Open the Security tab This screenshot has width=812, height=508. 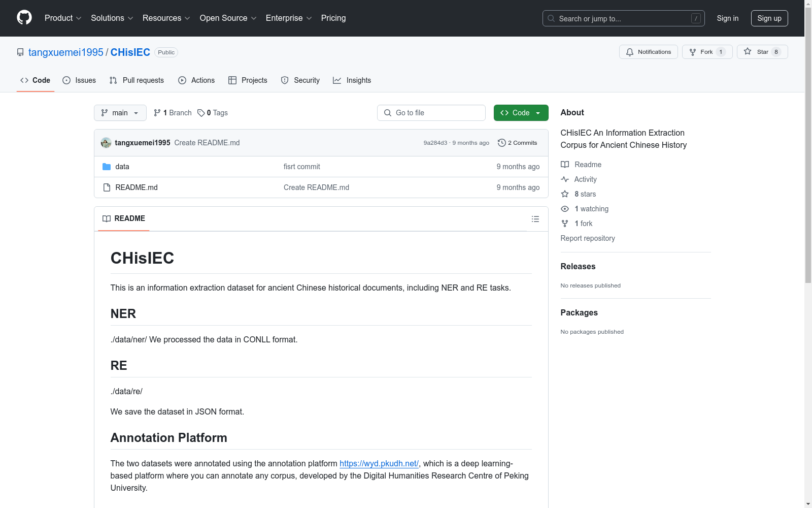point(300,80)
